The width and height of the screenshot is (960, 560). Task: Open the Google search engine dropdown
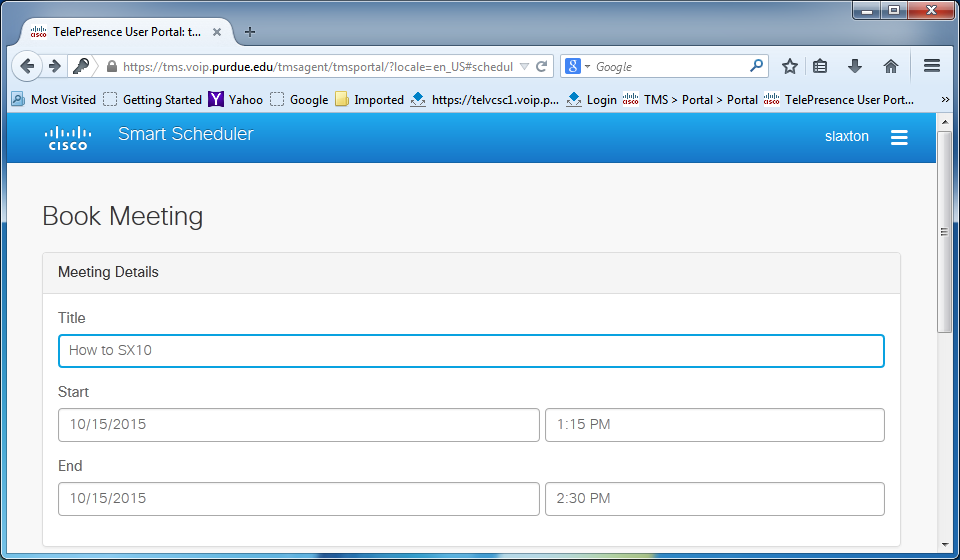578,66
